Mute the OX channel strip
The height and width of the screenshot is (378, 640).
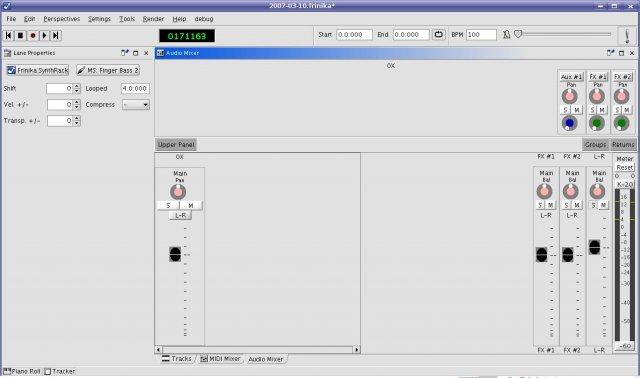(x=191, y=205)
